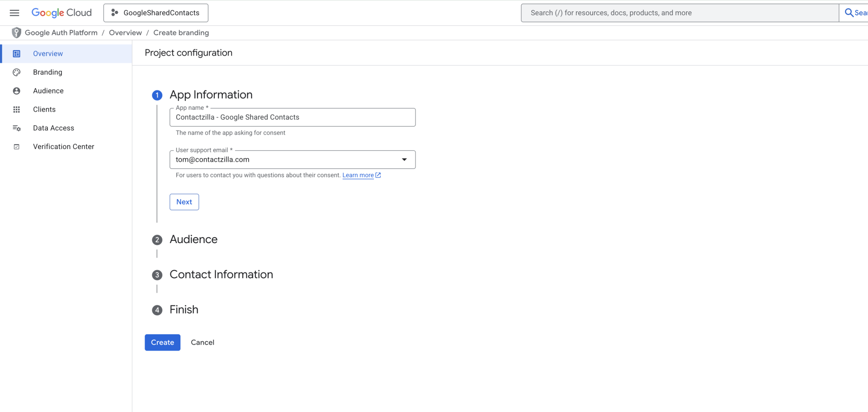Click the step 3 number circle
Image resolution: width=868 pixels, height=412 pixels.
click(157, 275)
